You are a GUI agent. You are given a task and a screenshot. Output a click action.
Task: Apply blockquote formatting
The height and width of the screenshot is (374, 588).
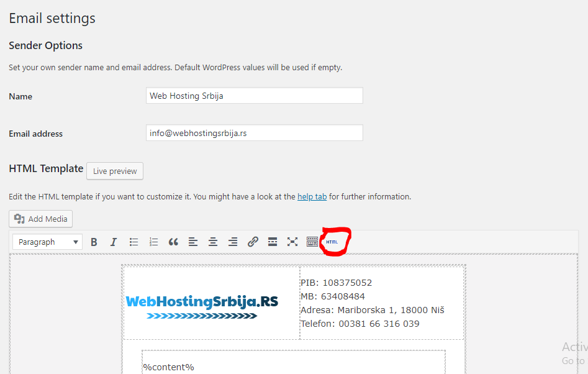pyautogui.click(x=173, y=242)
